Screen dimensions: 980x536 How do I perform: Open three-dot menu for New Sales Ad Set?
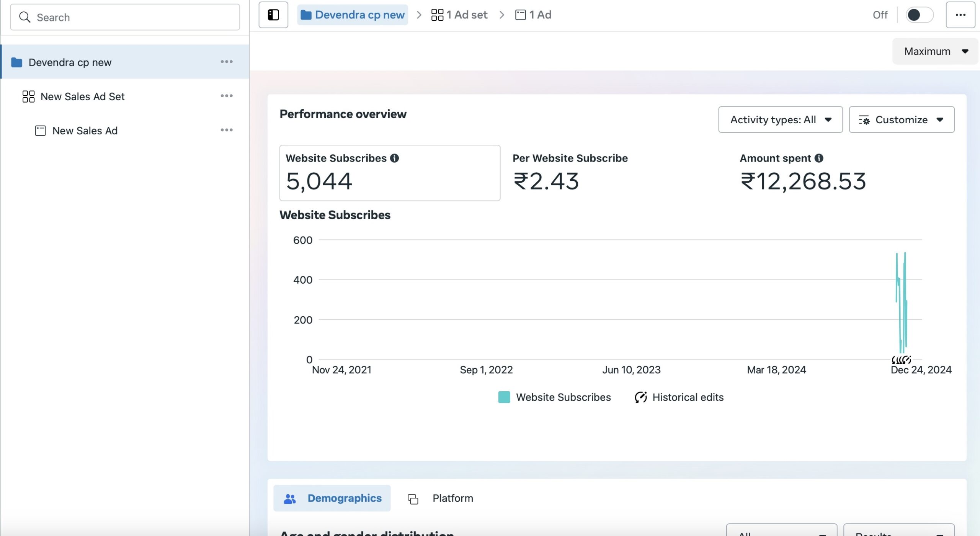point(226,96)
